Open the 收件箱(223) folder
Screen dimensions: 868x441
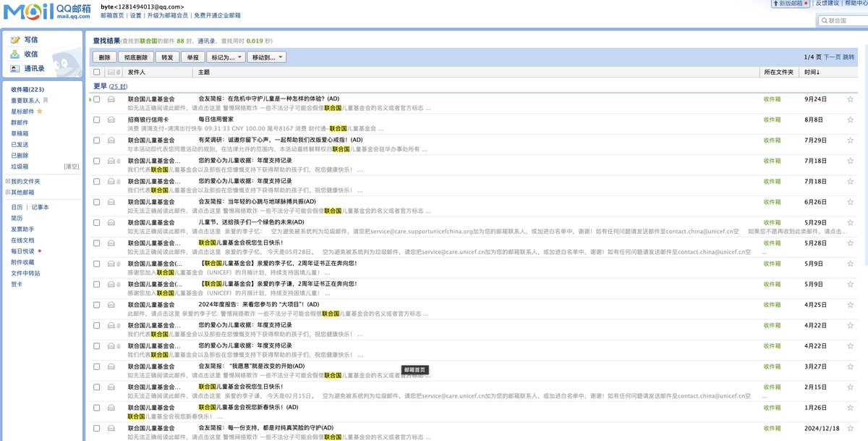point(27,90)
